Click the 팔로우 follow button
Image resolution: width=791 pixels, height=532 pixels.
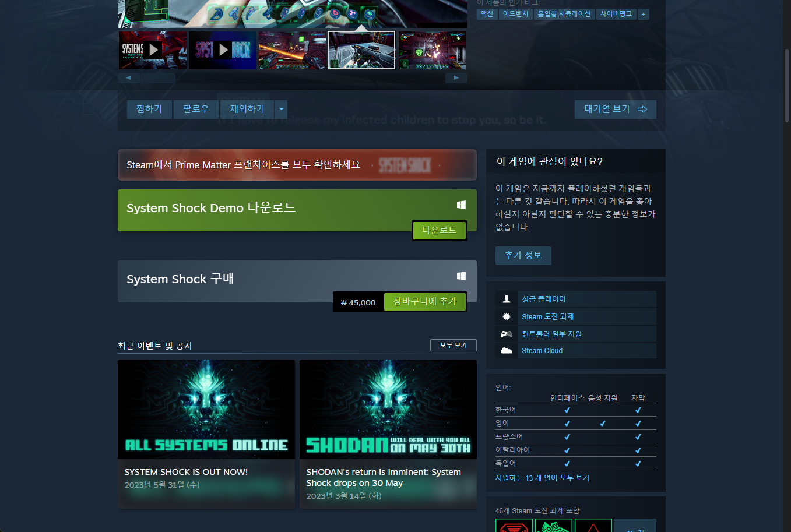click(x=196, y=109)
